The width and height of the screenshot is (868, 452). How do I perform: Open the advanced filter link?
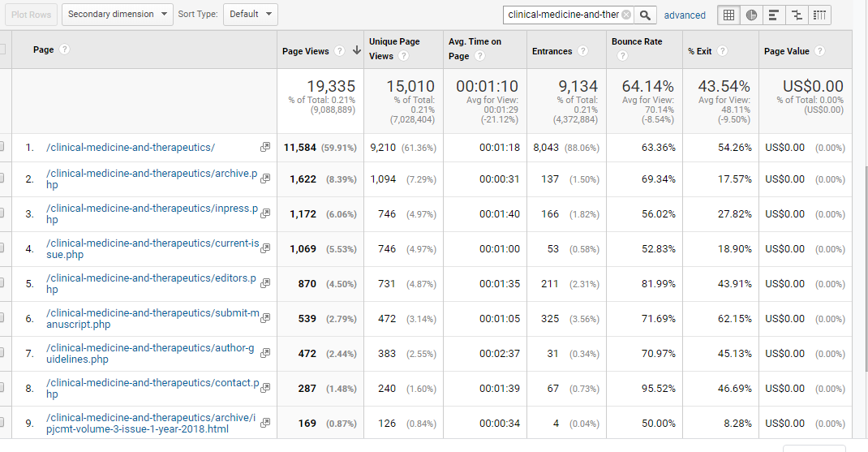click(x=685, y=15)
